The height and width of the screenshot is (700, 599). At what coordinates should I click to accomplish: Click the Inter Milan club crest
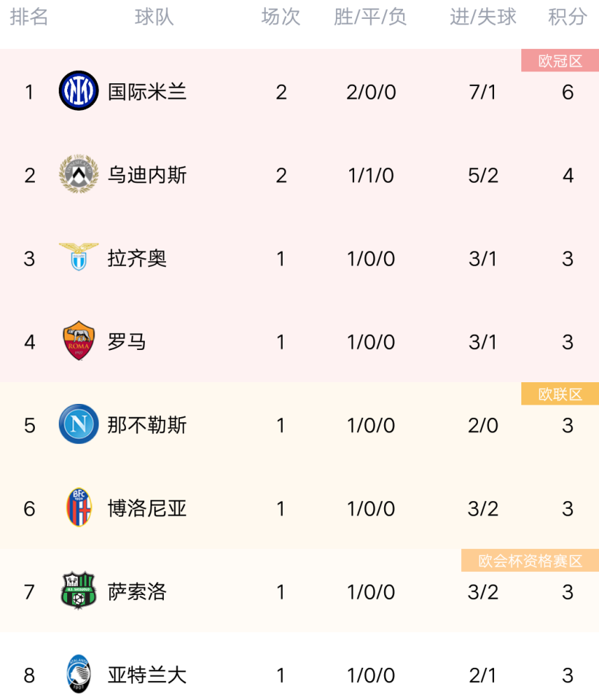coord(78,90)
